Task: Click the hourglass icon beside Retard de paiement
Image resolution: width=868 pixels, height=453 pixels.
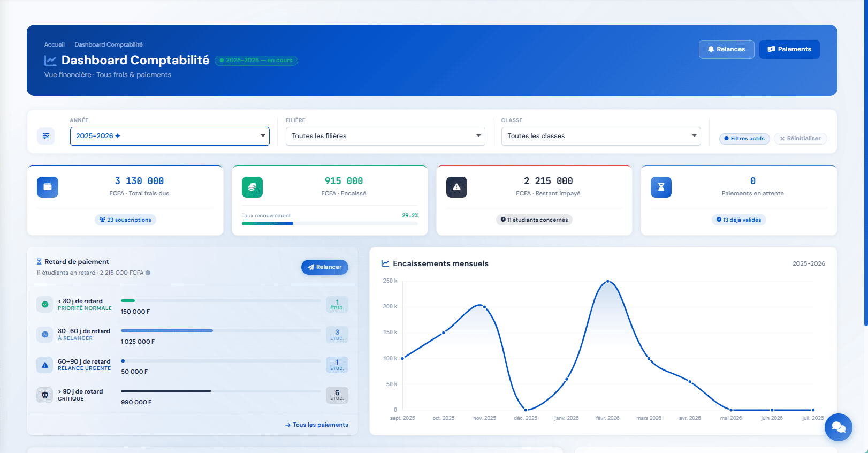Action: click(39, 262)
